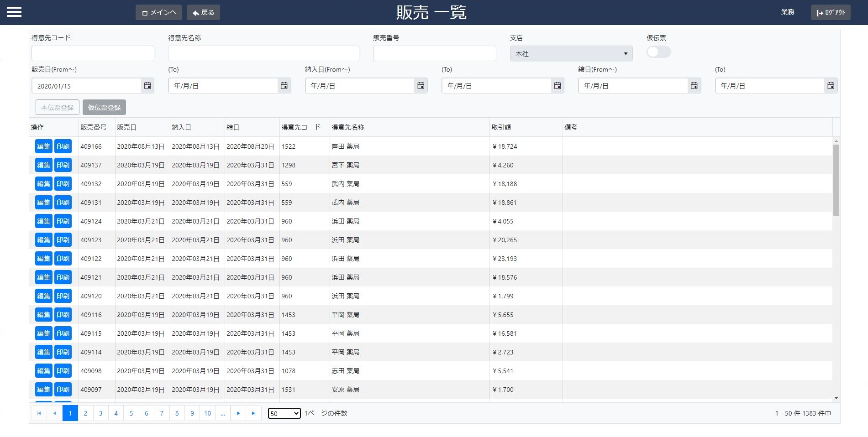Select customer name 宮下 薬局
This screenshot has width=868, height=437.
click(x=345, y=165)
